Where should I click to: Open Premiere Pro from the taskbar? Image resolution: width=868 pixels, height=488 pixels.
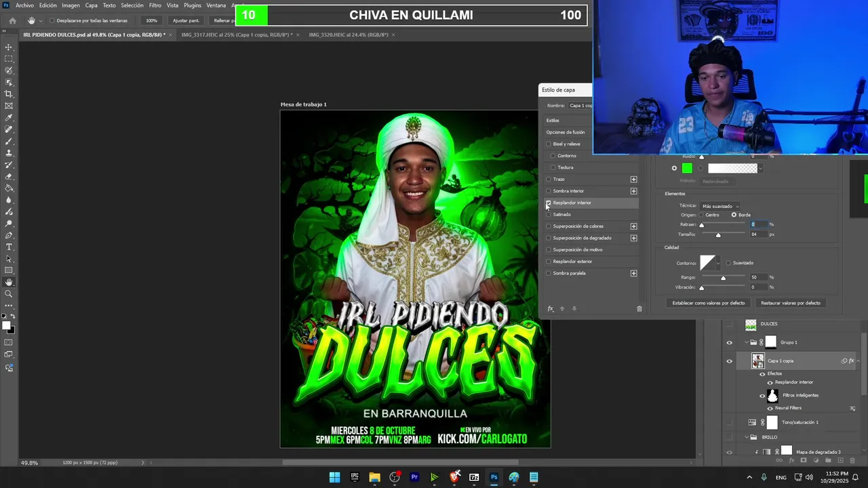tap(414, 477)
